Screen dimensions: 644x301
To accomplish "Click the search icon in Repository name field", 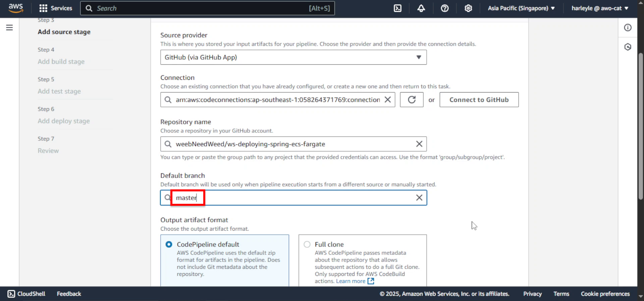I will pos(168,144).
